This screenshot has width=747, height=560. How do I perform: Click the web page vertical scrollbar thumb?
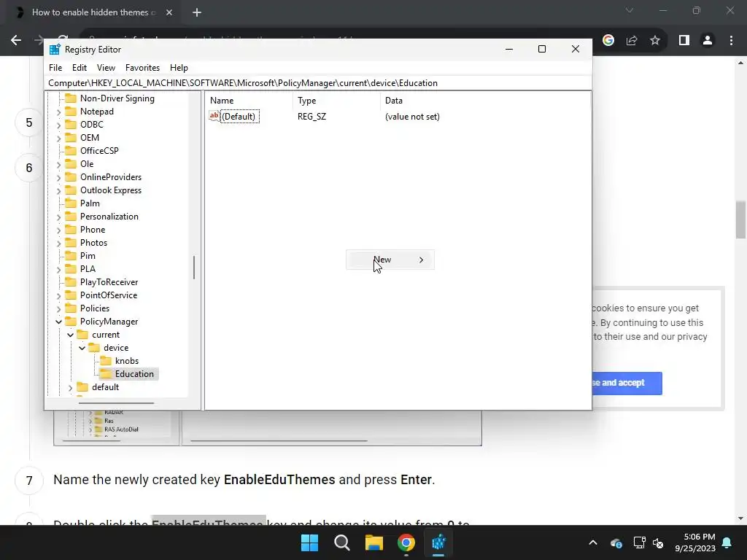740,219
